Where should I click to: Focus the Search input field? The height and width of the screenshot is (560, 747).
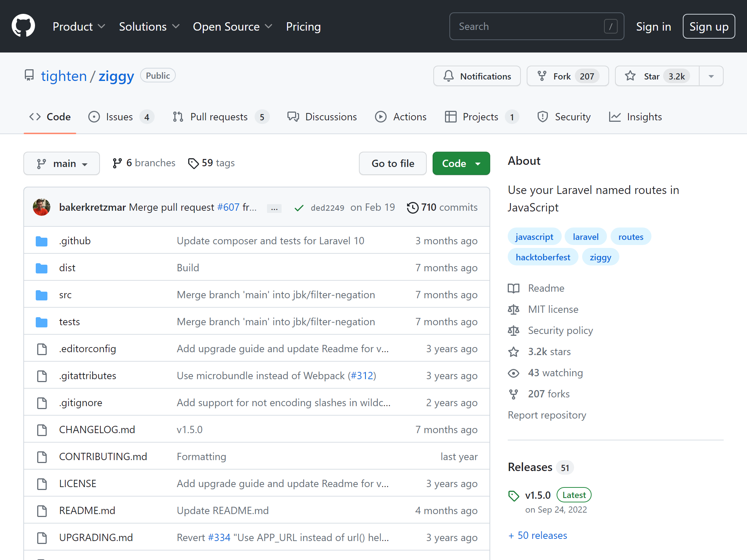click(537, 26)
